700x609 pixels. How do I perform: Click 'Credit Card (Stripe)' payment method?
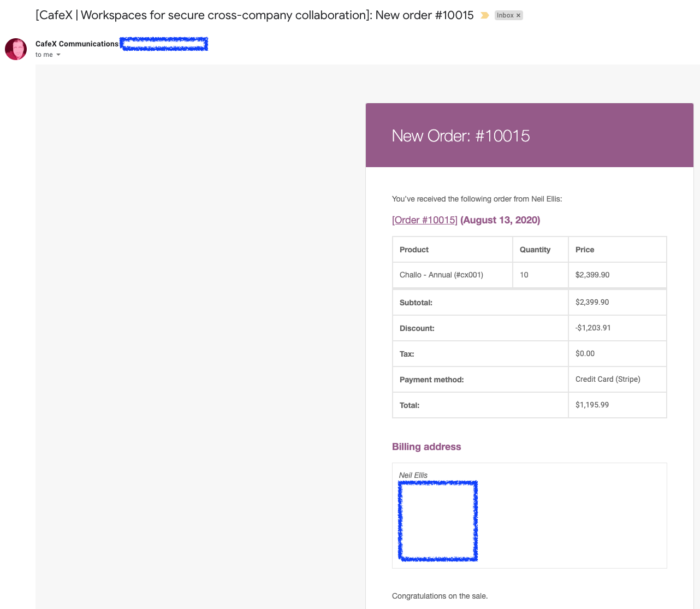[608, 379]
